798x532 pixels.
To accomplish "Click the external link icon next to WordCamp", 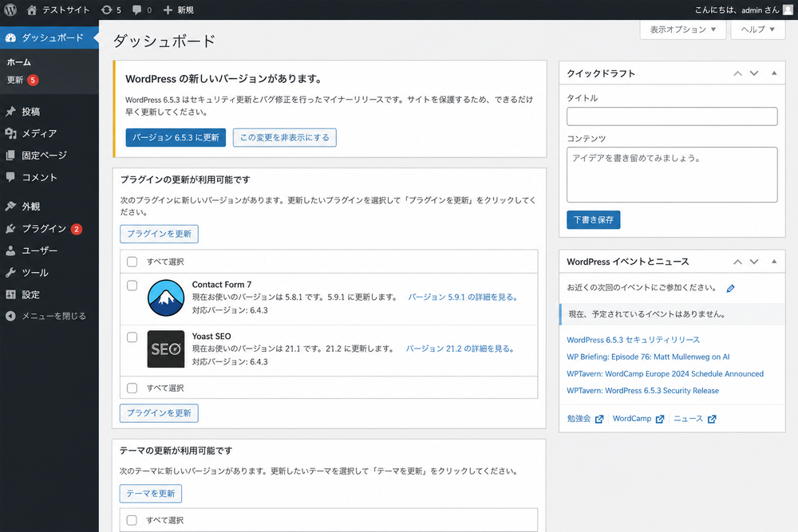I will click(x=660, y=419).
